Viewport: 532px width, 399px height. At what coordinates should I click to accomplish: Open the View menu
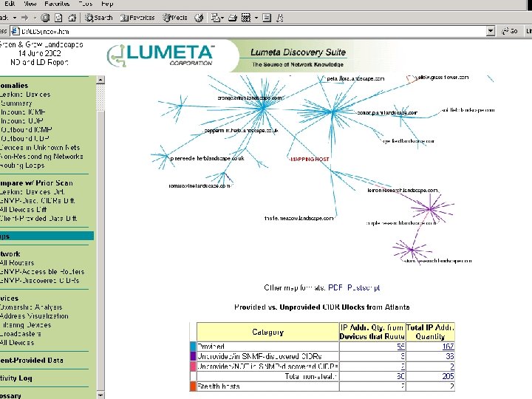point(30,4)
